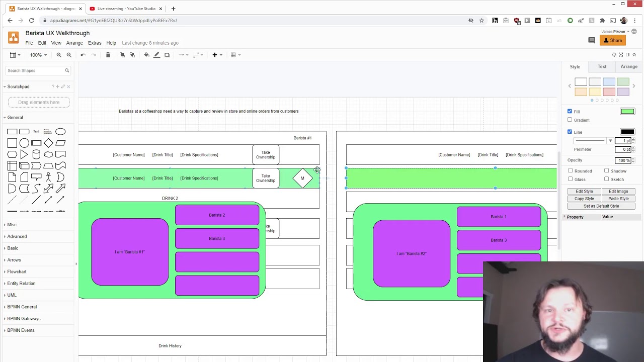This screenshot has height=362, width=644.
Task: Select the triangle shape in General palette
Action: tap(24, 155)
